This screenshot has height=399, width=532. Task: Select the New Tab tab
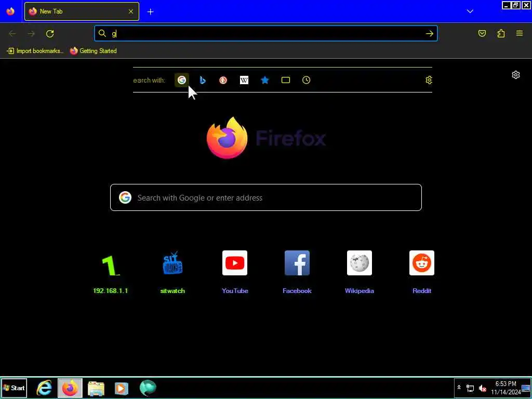(82, 11)
